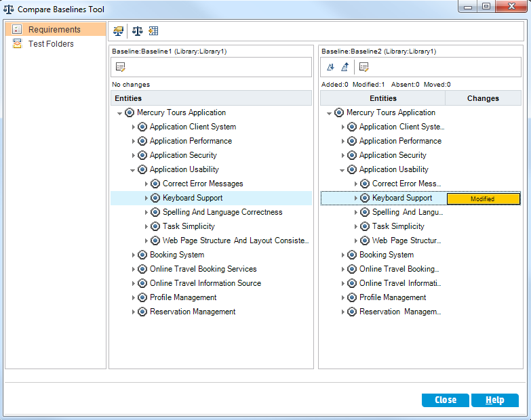
Task: Click 'Baseline:Baseline1 (Library:Library1)' pane title
Action: click(170, 51)
